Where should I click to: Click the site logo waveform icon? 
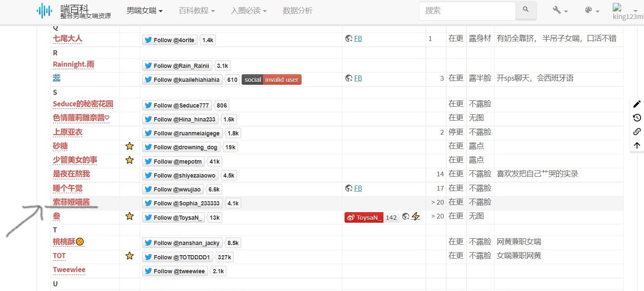coord(45,11)
